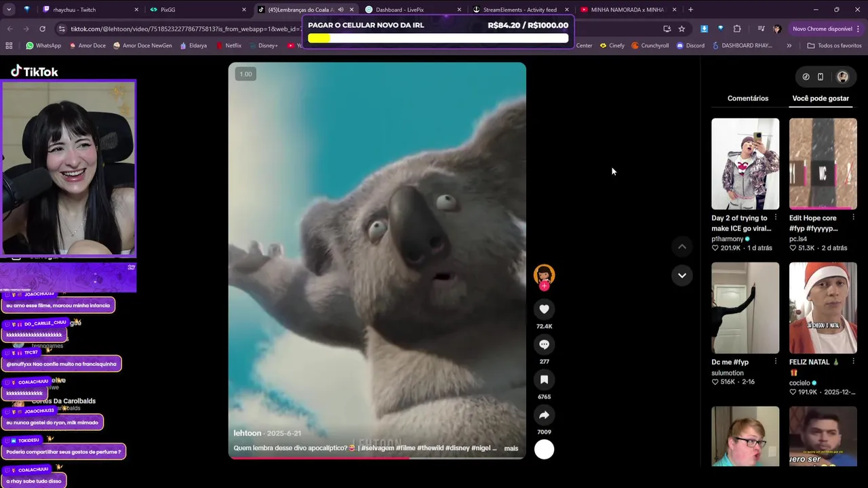Open pc.ls4 creator link

[798, 239]
